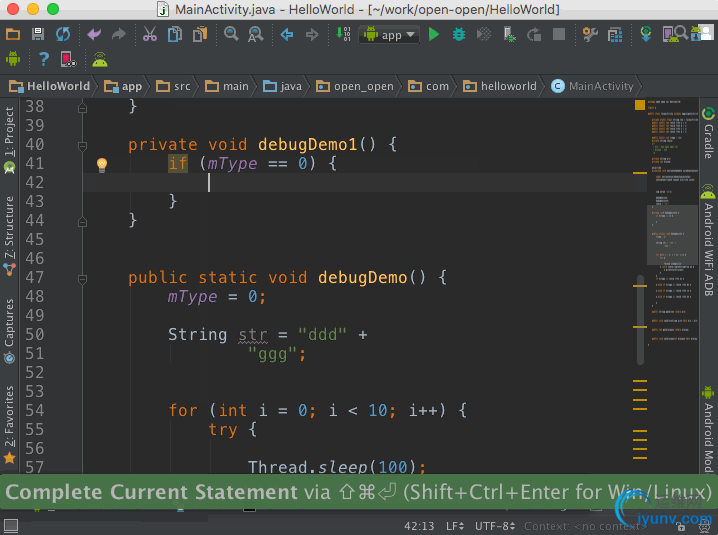Click the com package breadcrumb
This screenshot has height=535, width=718.
pos(428,86)
